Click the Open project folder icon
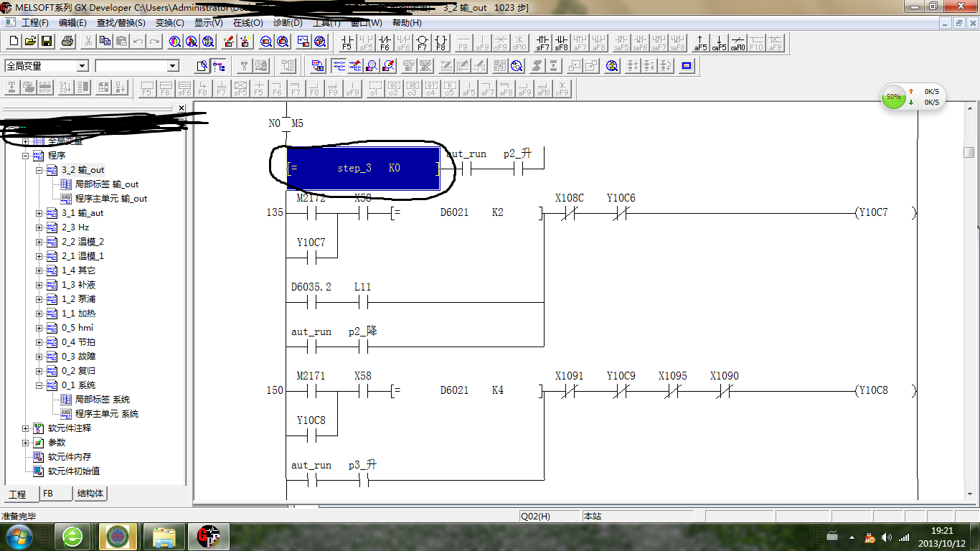Image resolution: width=980 pixels, height=551 pixels. [29, 42]
